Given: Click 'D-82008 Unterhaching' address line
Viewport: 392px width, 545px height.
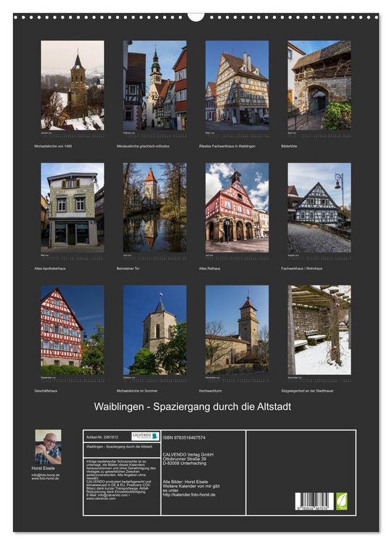Looking at the screenshot, I should tap(184, 464).
